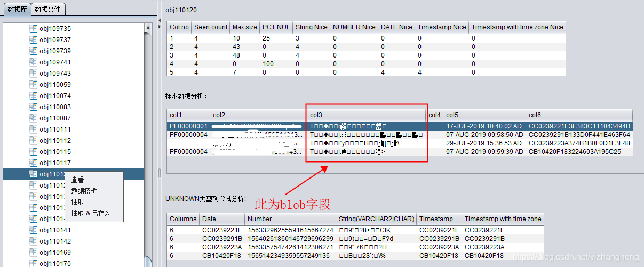Click the table icon beside obj110074
This screenshot has width=644, height=267.
coord(33,96)
